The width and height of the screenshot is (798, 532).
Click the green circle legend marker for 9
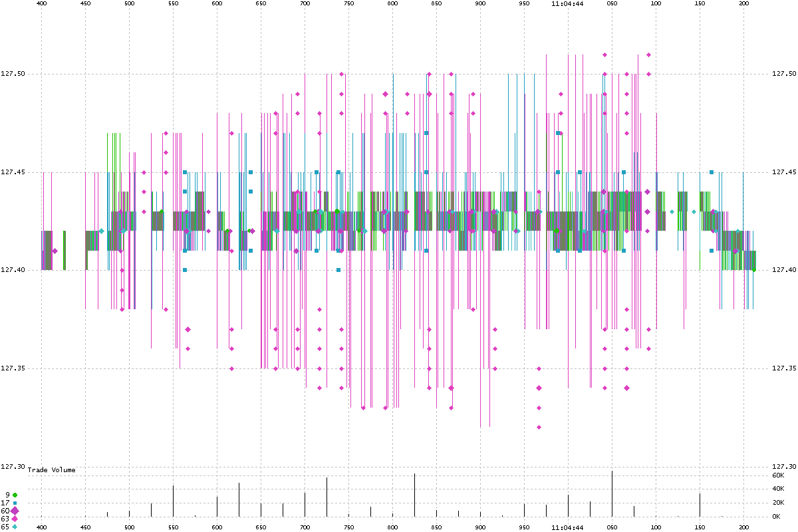point(15,495)
